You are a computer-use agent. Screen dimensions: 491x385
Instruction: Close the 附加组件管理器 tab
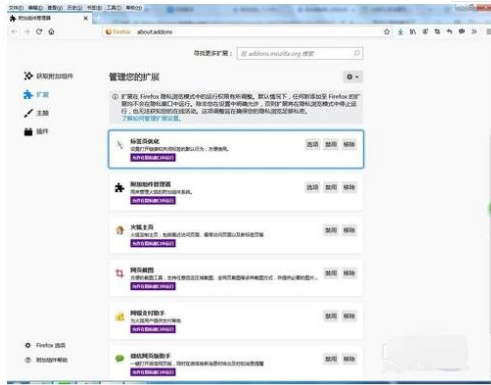[86, 18]
